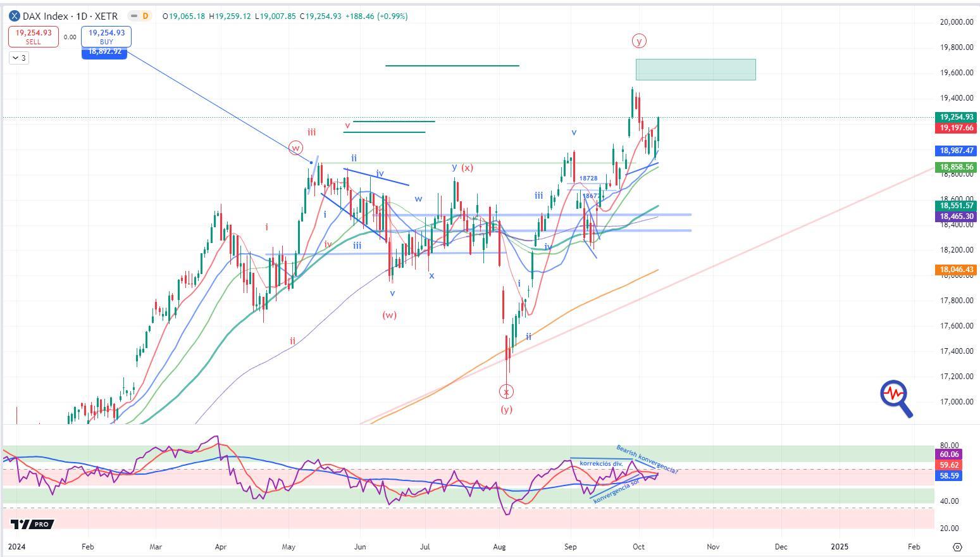The height and width of the screenshot is (557, 980).
Task: Select the red (x) wave label near July
Action: [x=467, y=168]
